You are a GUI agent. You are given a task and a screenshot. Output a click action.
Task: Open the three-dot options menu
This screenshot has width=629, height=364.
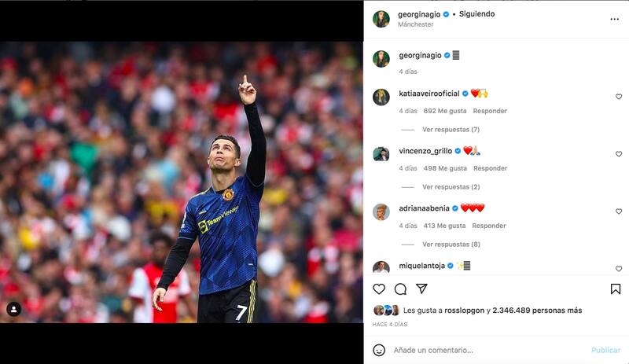pyautogui.click(x=614, y=19)
